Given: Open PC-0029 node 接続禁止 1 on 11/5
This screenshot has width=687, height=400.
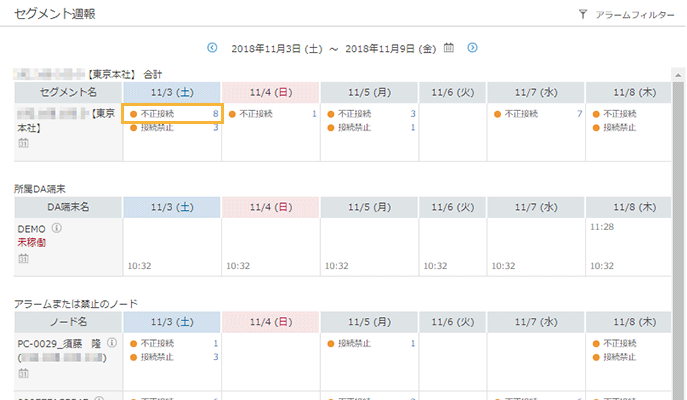Looking at the screenshot, I should 370,343.
